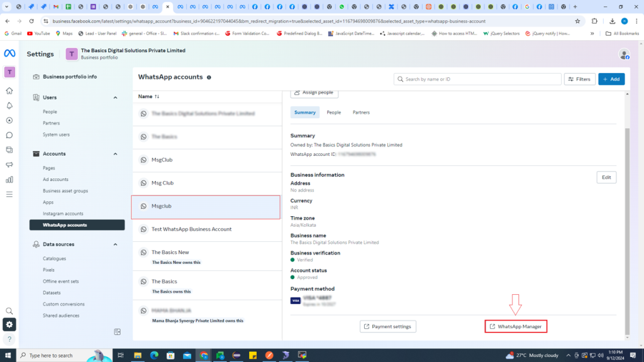The width and height of the screenshot is (644, 362).
Task: Click the Assign people button
Action: pos(314,93)
